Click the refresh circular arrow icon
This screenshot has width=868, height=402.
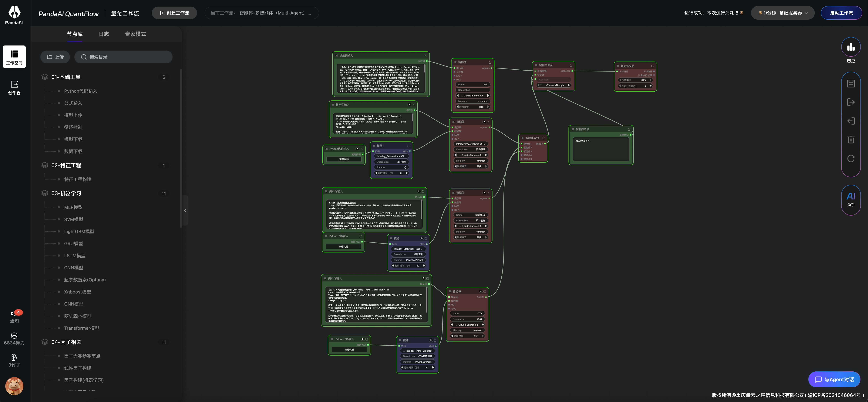pos(850,158)
